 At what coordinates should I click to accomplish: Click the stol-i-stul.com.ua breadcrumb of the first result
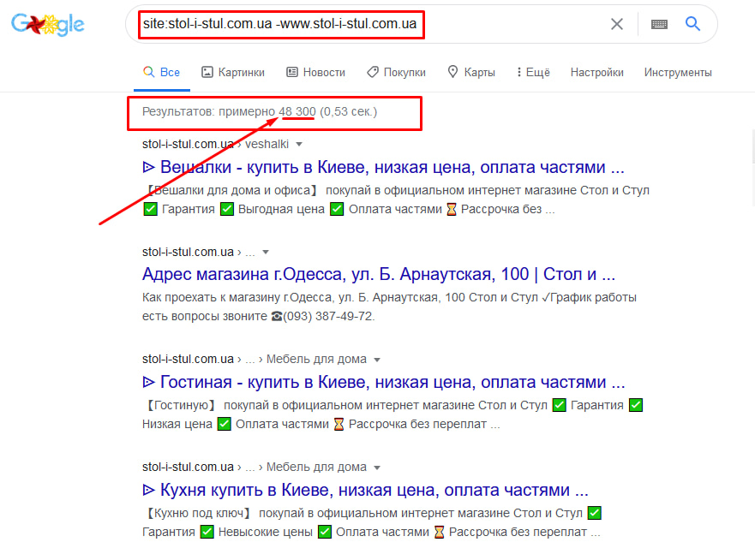[186, 144]
